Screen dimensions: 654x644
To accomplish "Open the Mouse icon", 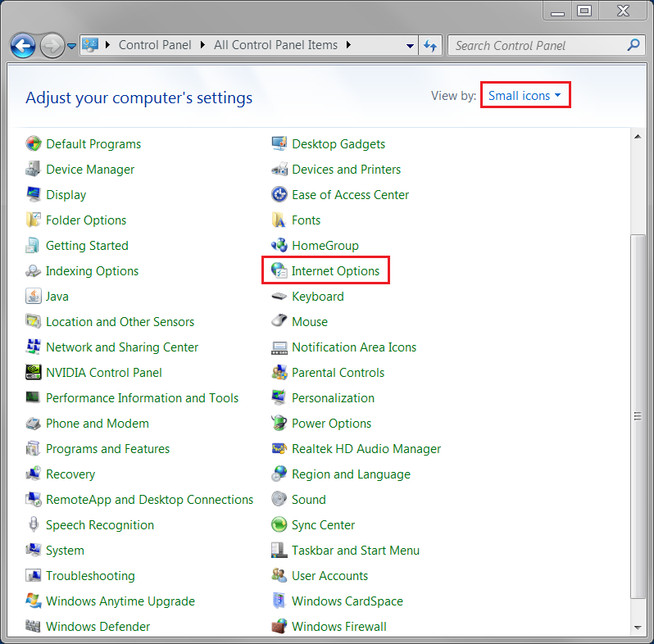I will coord(279,321).
